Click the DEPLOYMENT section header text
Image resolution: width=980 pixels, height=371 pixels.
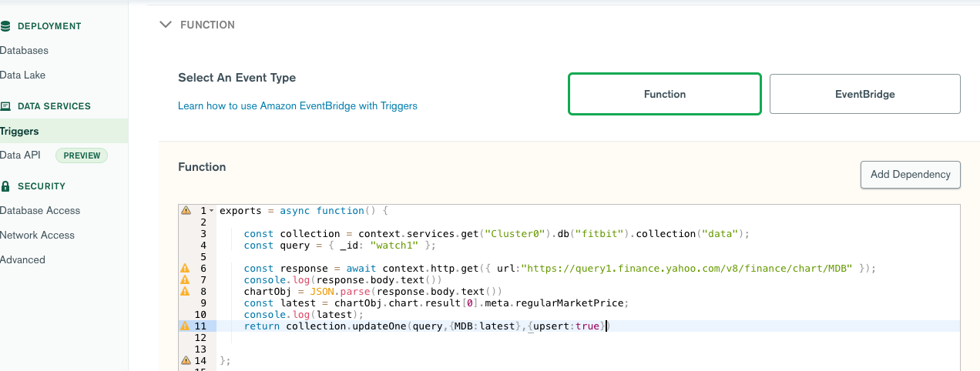49,26
